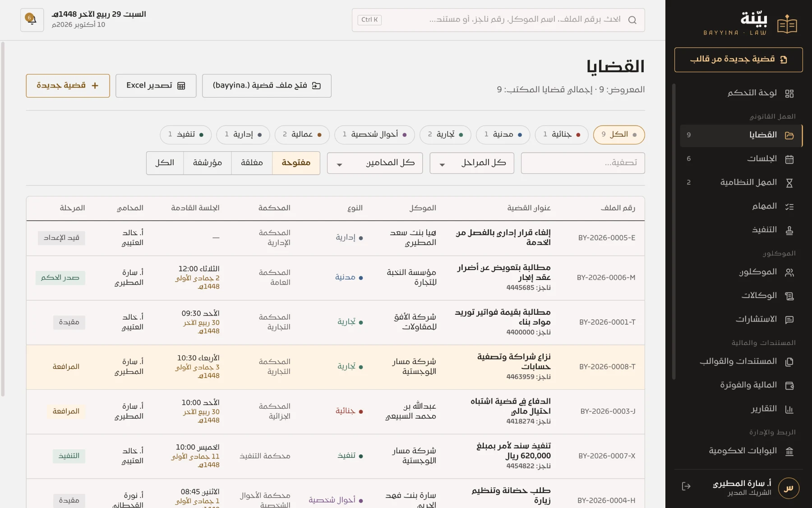Click the الوكالات scroll icon

(789, 296)
